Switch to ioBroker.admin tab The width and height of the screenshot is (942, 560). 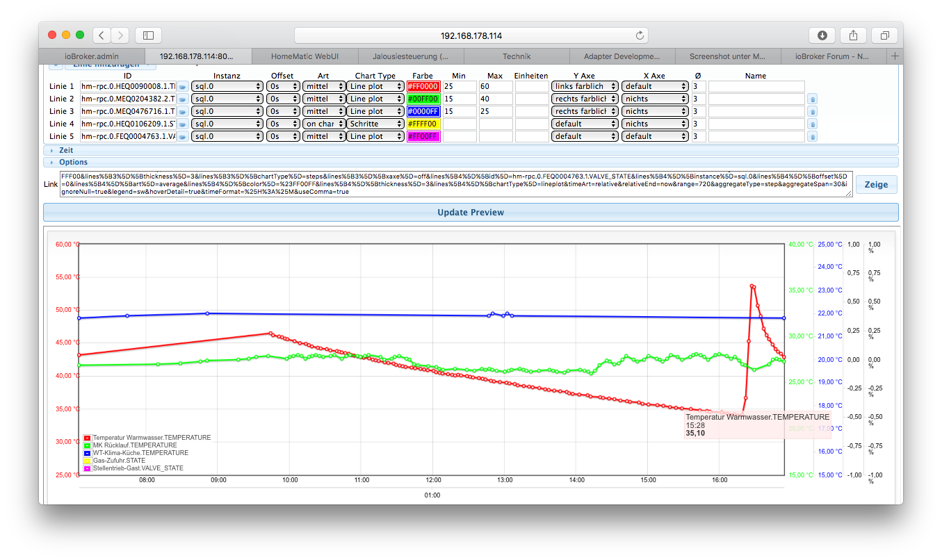[x=92, y=56]
